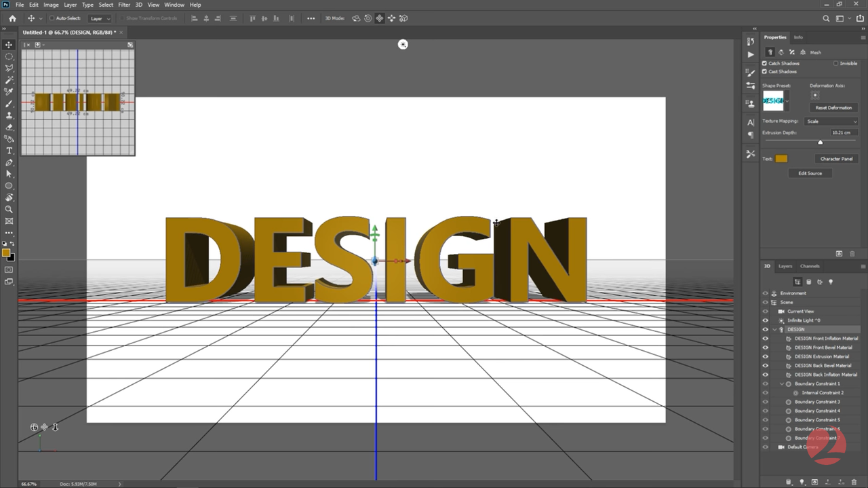
Task: Open the 3D panel flyout menu
Action: [863, 266]
